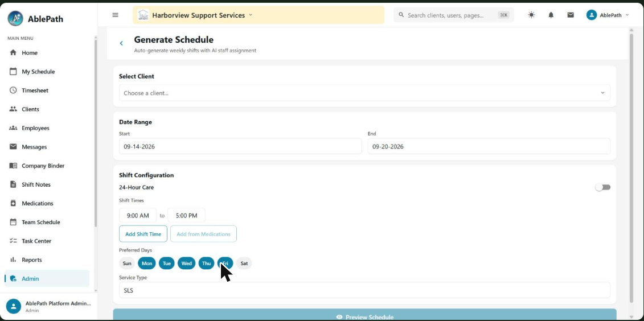Click the Add Shift Time button
The image size is (644, 321).
[143, 234]
